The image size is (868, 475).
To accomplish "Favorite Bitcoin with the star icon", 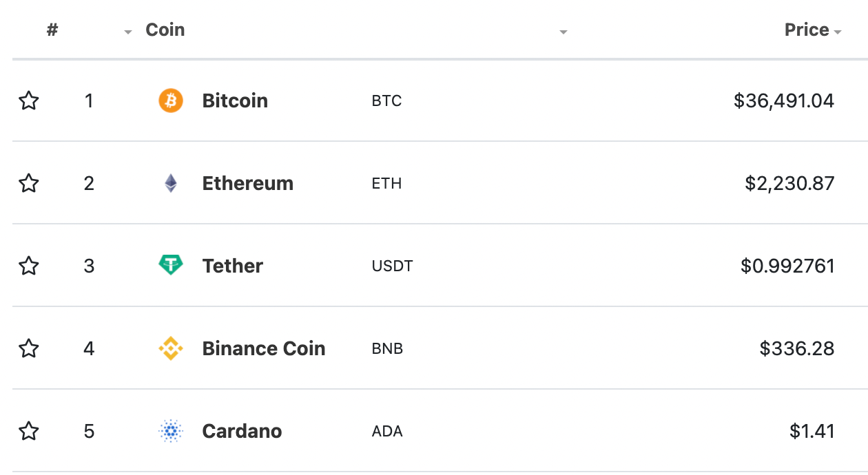I will click(x=28, y=101).
